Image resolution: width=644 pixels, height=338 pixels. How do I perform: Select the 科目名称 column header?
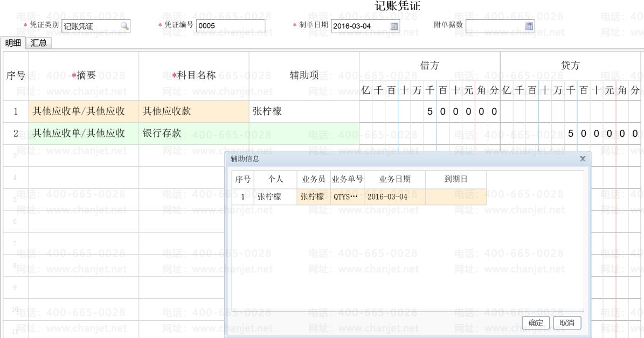pos(194,75)
